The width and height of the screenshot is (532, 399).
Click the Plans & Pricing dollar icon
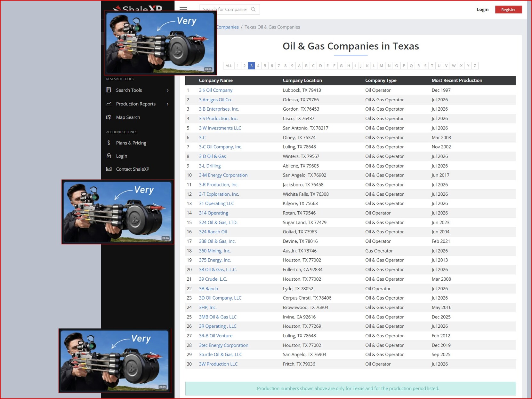[x=109, y=143]
